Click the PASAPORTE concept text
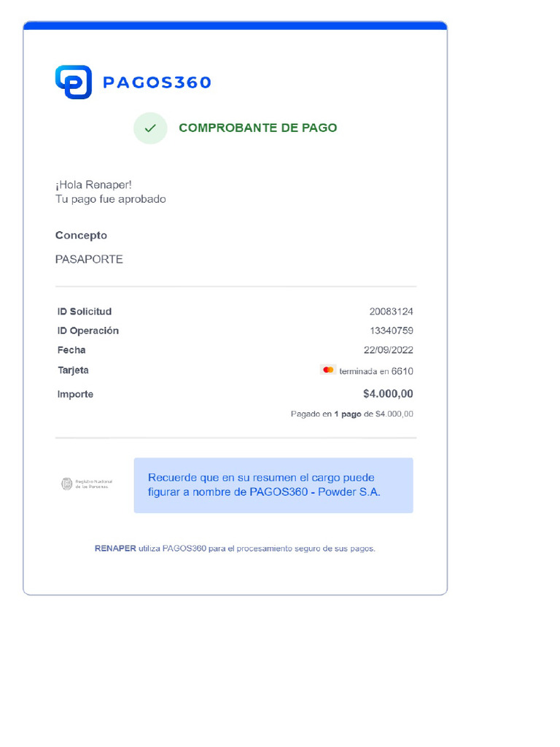 click(x=89, y=259)
